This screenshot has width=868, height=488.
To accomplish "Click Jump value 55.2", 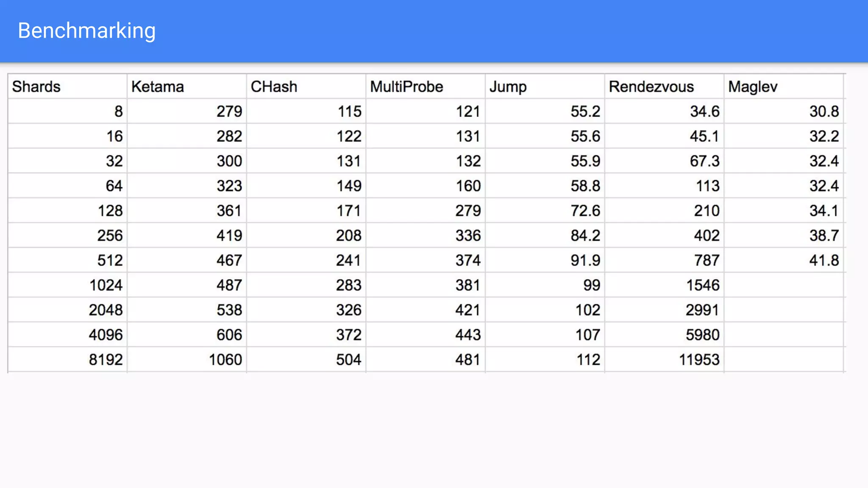I will coord(545,111).
